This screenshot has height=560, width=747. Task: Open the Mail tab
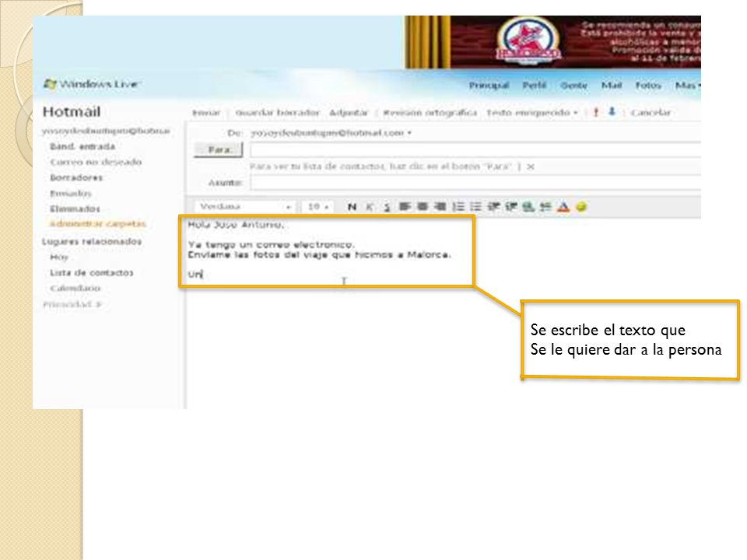(x=612, y=86)
